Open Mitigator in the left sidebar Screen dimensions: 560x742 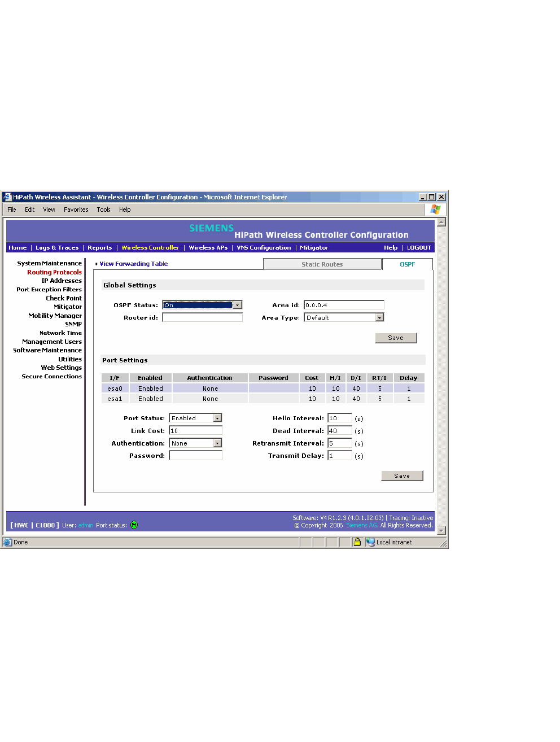(68, 307)
